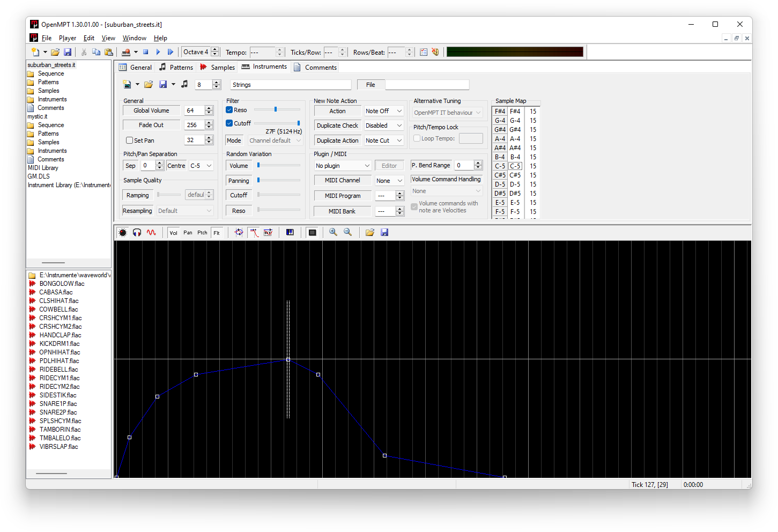
Task: Uncheck the Reso filter checkbox
Action: pyautogui.click(x=229, y=110)
